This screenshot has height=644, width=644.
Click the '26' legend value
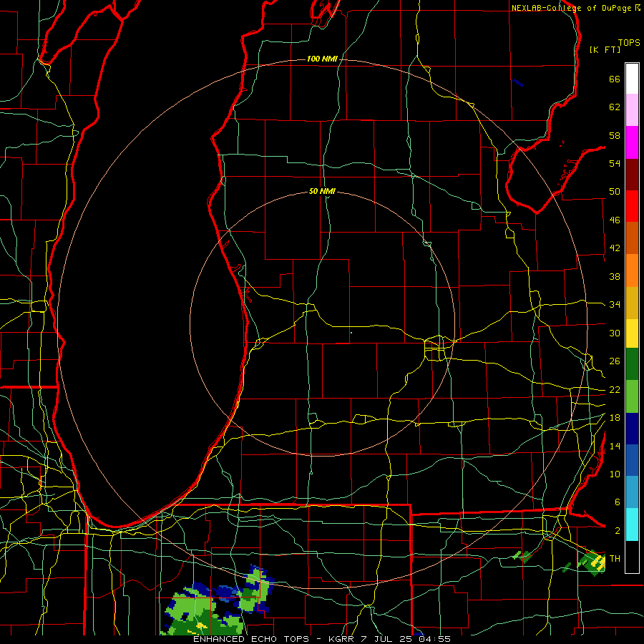(615, 361)
